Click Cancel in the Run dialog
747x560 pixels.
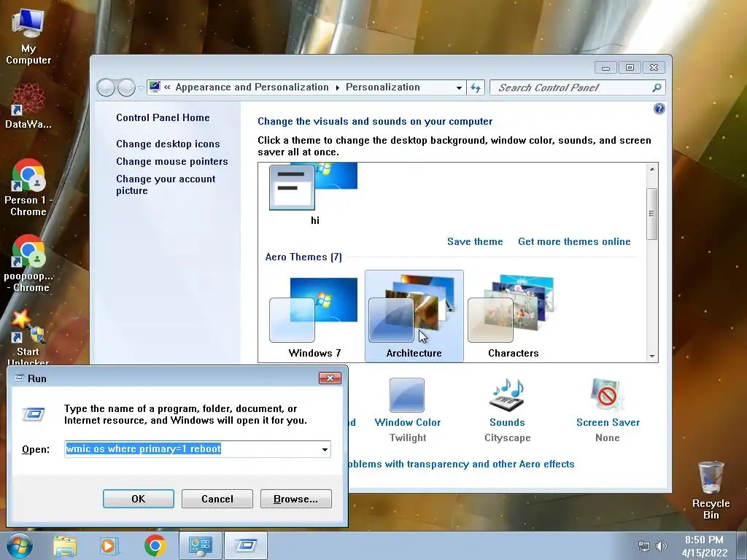click(x=217, y=499)
